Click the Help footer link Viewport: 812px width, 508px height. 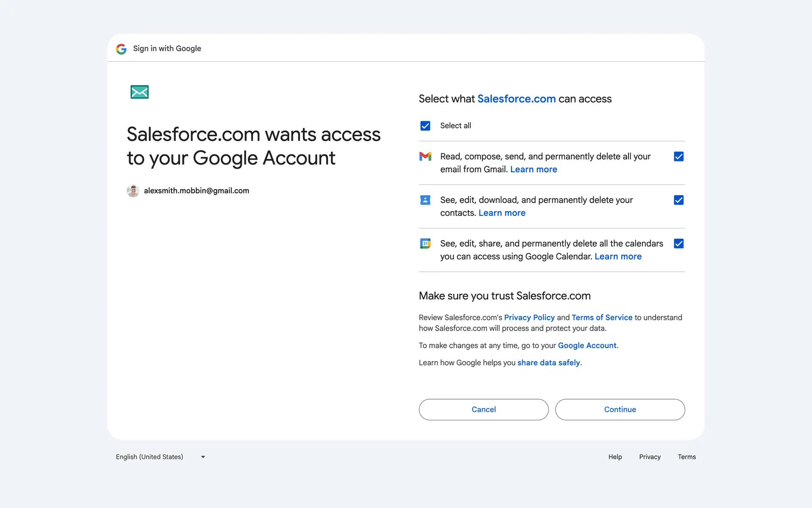(x=615, y=457)
